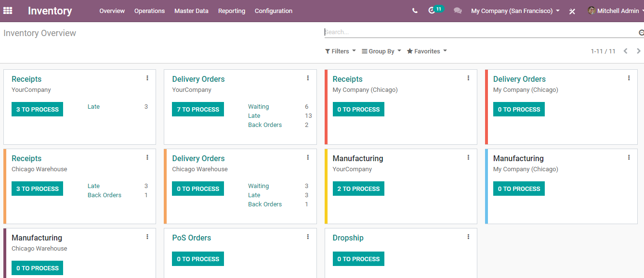Open the Operations menu
Viewport: 644px width, 278px height.
pyautogui.click(x=149, y=11)
